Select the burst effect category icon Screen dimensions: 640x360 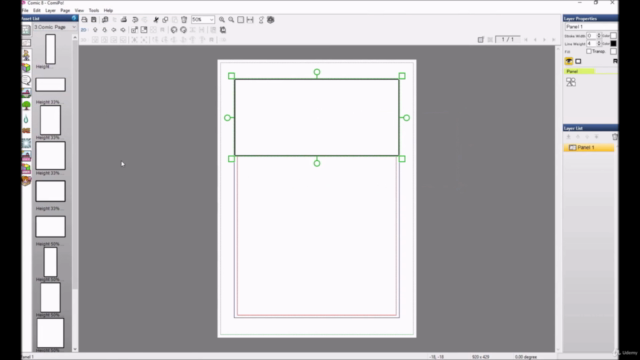coord(26,143)
